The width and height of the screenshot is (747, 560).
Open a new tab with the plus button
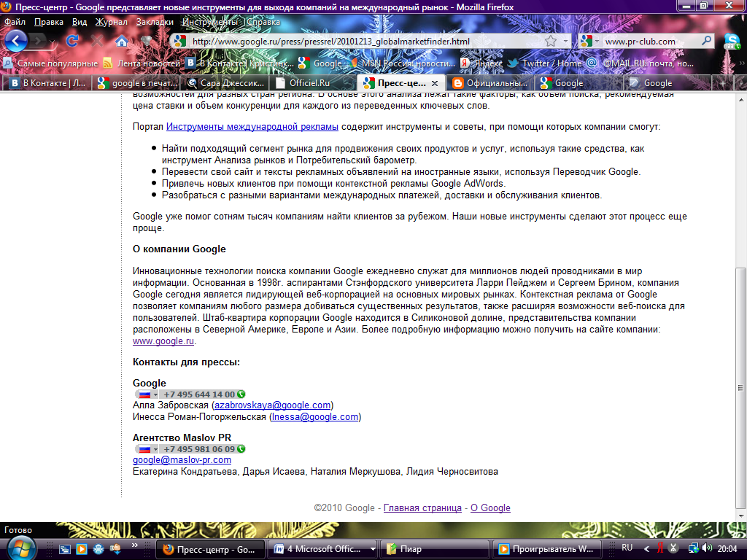click(723, 83)
